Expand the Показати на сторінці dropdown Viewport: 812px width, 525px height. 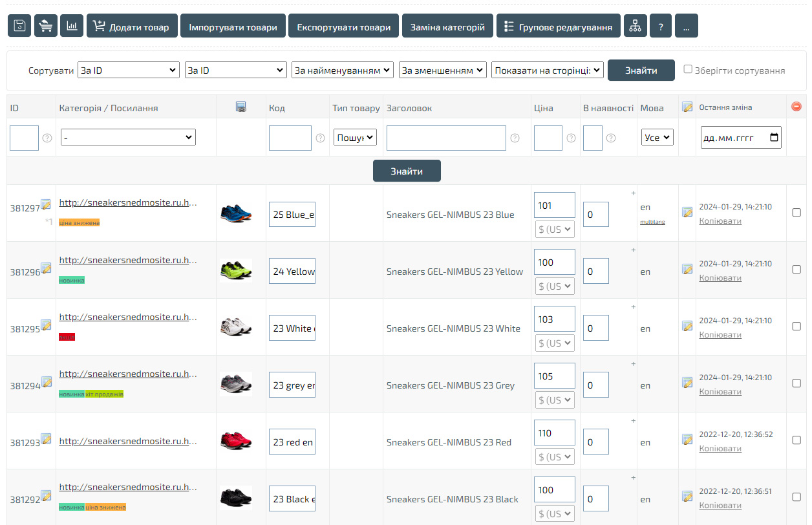point(547,70)
